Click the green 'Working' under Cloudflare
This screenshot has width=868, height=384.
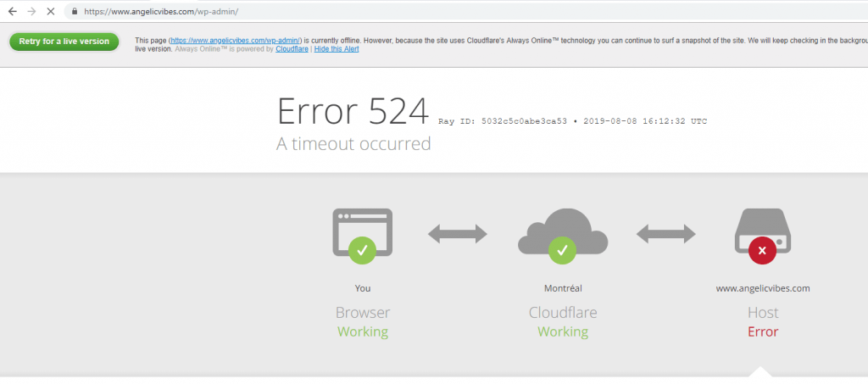563,332
